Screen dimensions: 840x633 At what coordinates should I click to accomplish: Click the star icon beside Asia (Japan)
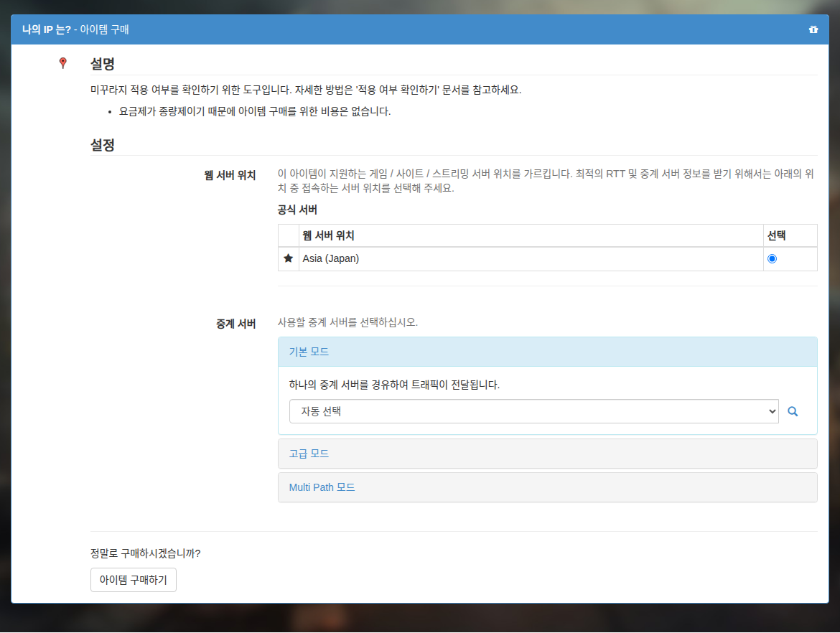coord(288,258)
